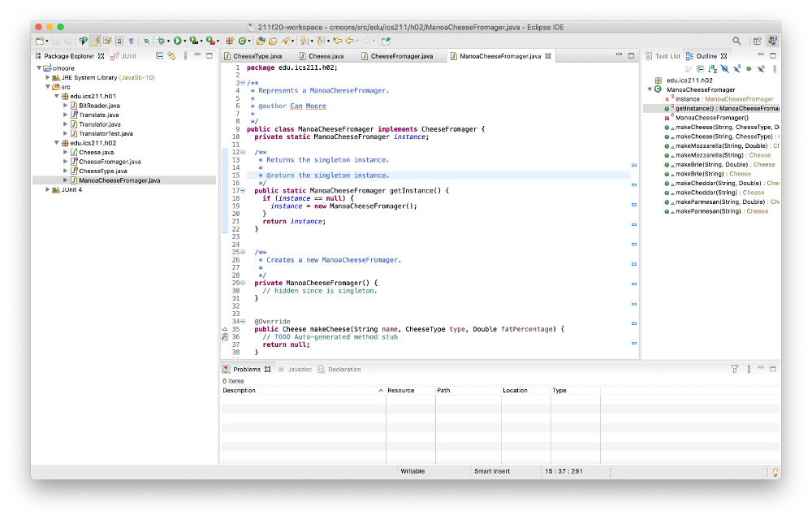
Task: Collapse All in Outline toolbar
Action: click(x=701, y=68)
